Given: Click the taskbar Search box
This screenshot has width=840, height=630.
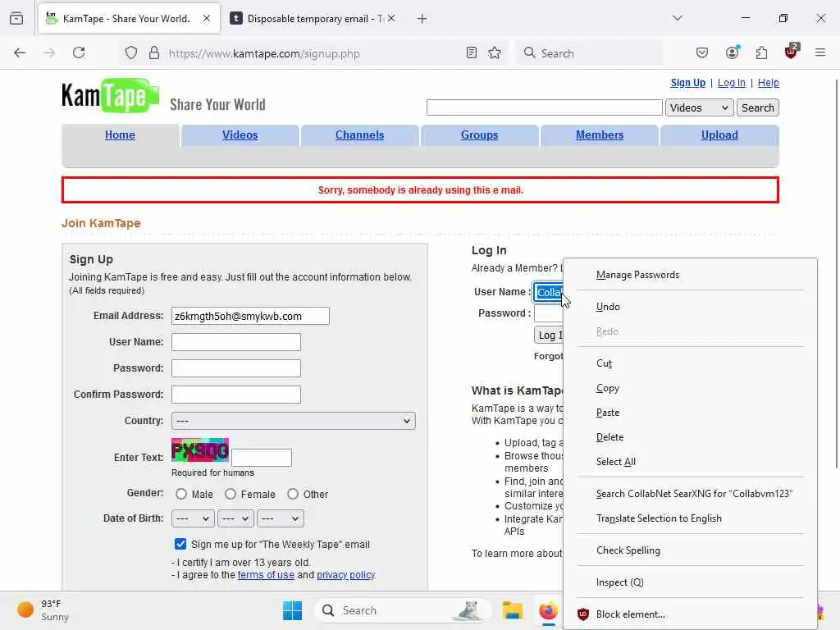Looking at the screenshot, I should pos(403,610).
